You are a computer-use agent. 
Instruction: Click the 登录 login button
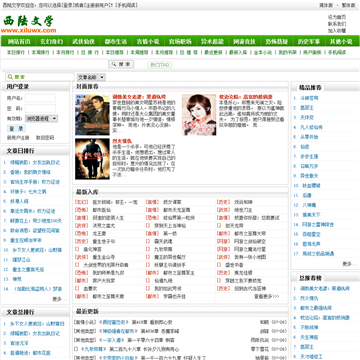[16, 129]
